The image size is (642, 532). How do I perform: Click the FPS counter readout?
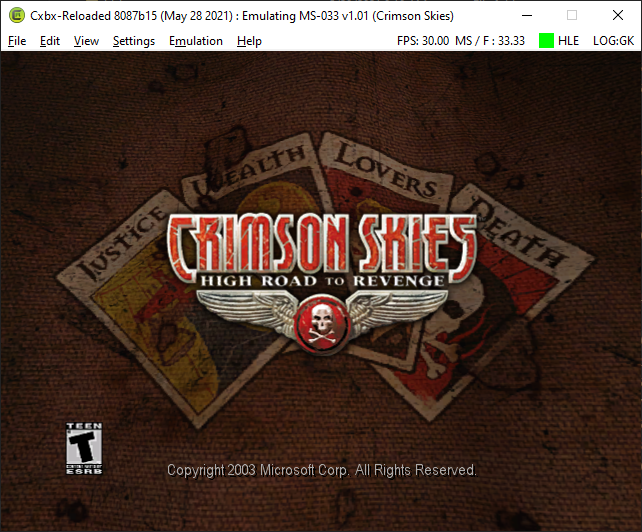point(423,41)
